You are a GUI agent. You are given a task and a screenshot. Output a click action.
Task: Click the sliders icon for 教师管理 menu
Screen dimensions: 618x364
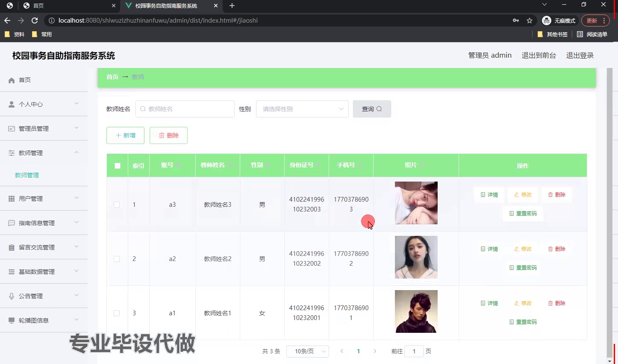tap(12, 153)
